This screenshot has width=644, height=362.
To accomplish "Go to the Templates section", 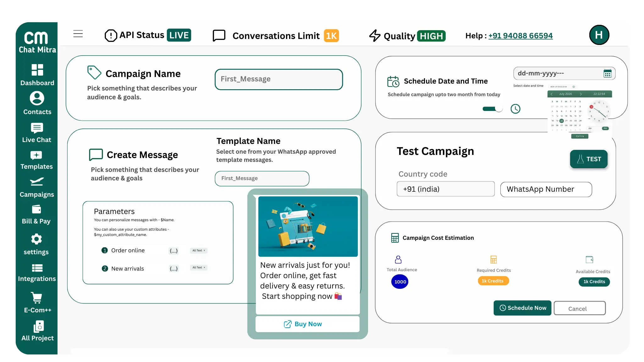I will [x=36, y=160].
